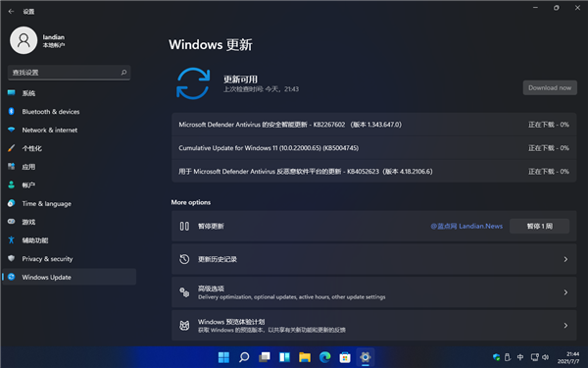Image resolution: width=588 pixels, height=368 pixels.
Task: Click the volume icon in system tray
Action: point(546,357)
